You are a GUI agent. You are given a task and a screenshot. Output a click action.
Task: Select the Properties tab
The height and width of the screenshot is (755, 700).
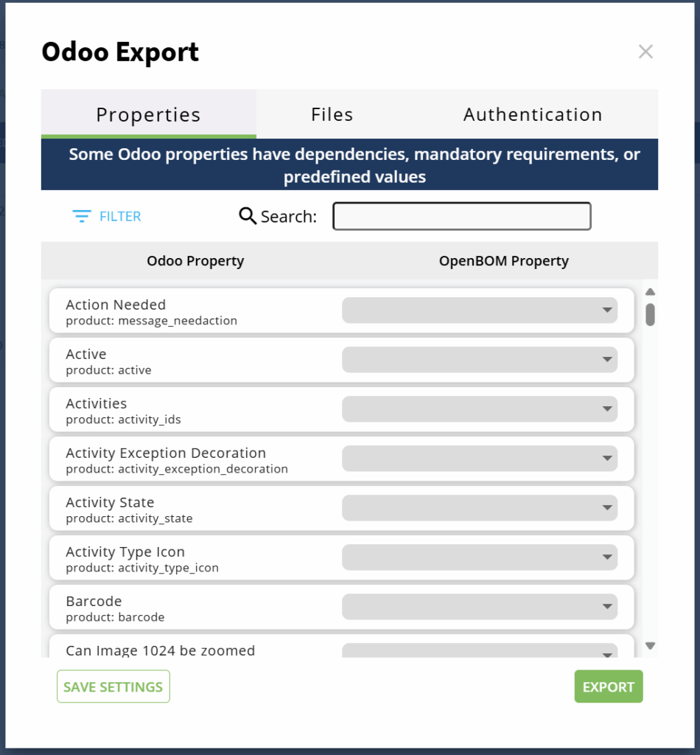coord(148,114)
